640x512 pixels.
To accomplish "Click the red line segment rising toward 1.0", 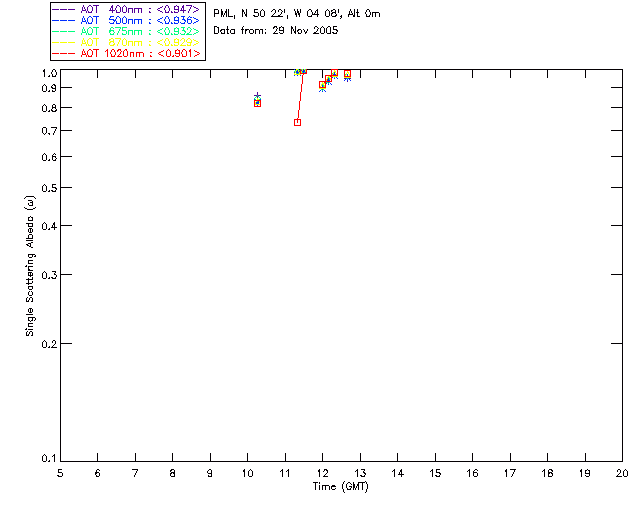I will [300, 97].
